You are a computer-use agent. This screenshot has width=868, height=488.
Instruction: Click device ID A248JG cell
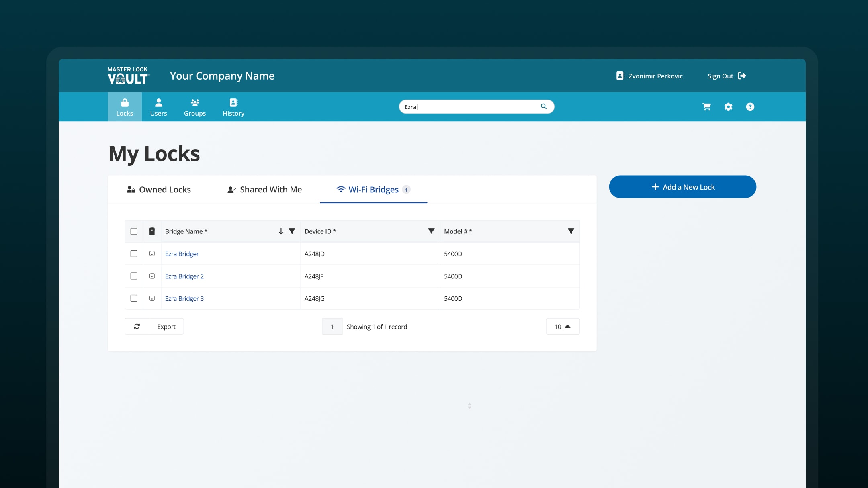click(370, 298)
